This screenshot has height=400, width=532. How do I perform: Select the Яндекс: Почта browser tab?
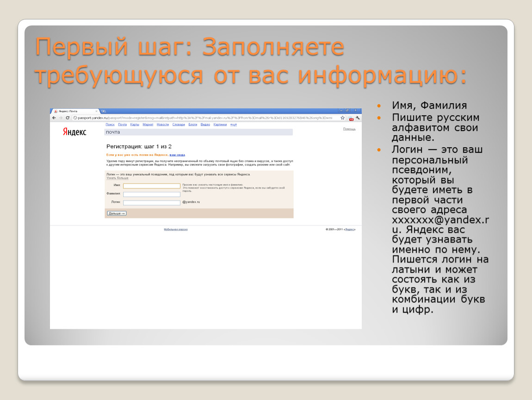click(74, 111)
